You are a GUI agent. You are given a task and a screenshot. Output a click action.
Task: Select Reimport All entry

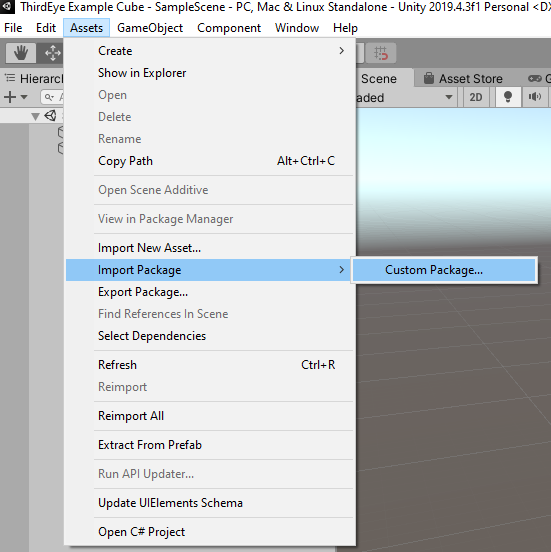(x=210, y=416)
